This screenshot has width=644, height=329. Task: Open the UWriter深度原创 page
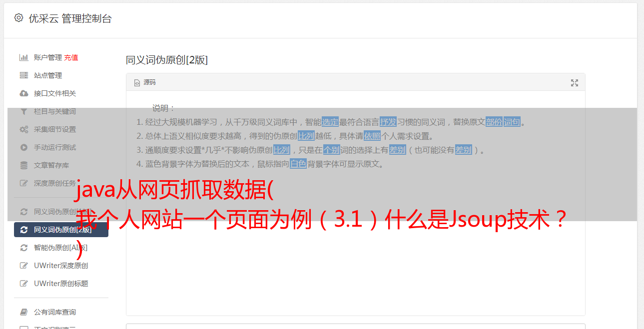[x=61, y=266]
